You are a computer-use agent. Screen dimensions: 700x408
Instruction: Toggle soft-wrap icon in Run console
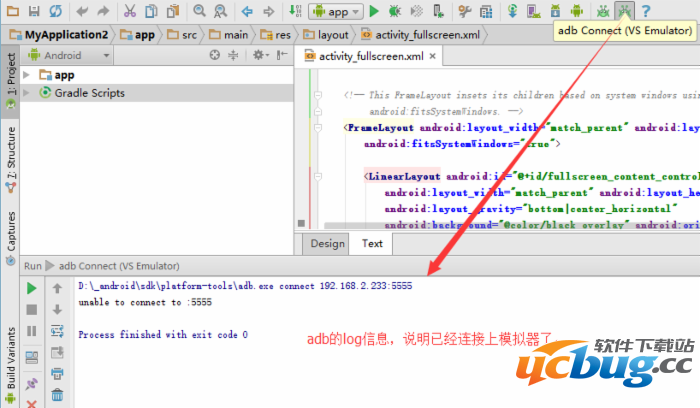(57, 331)
